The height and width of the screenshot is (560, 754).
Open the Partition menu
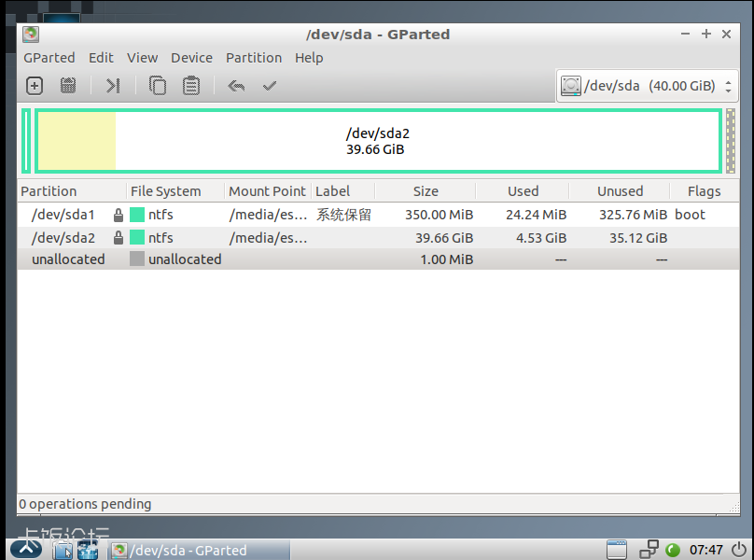[x=253, y=58]
